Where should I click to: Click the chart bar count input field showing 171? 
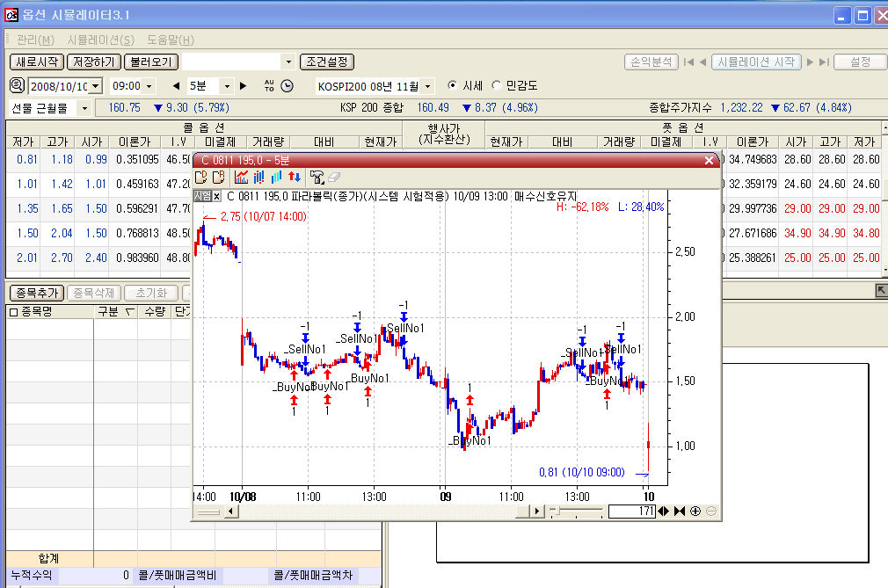tap(631, 511)
